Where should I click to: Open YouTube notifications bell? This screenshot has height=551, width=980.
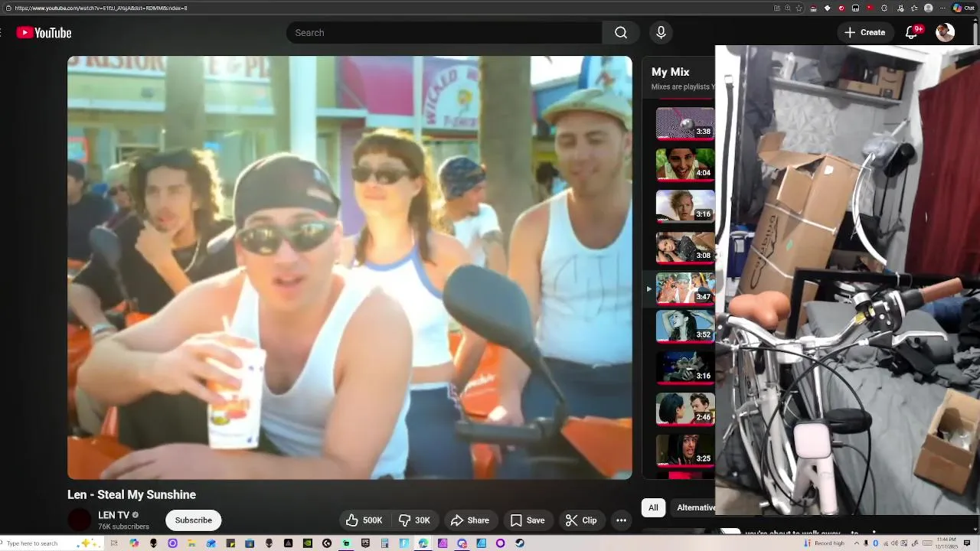911,32
